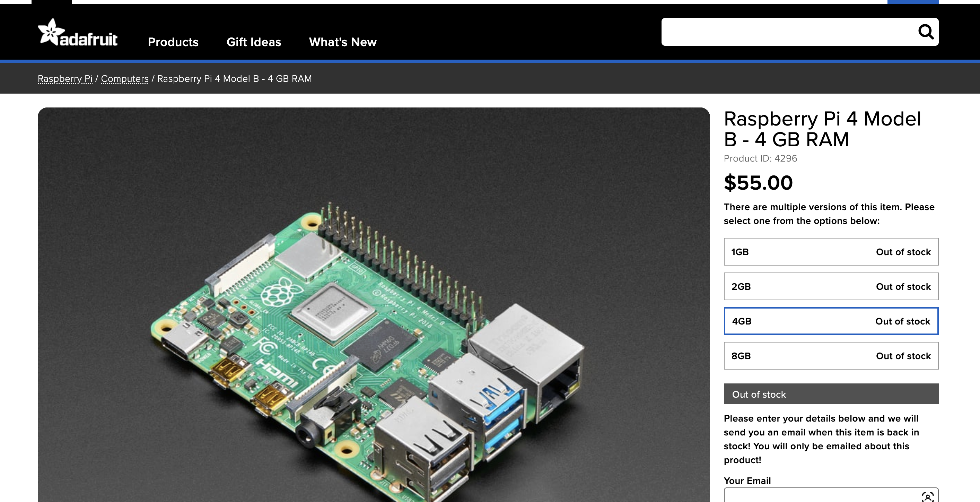
Task: Click the Adafruit logo
Action: 78,32
